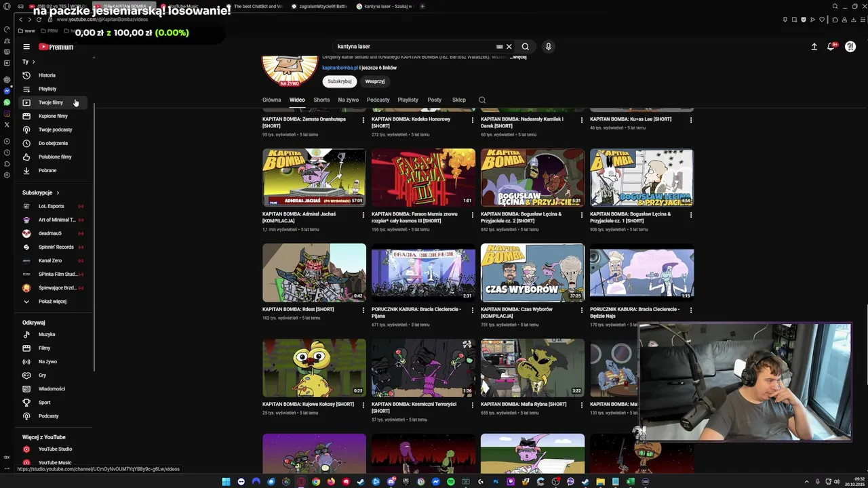Switch to the Podcasty channel tab
The width and height of the screenshot is (868, 488).
click(x=378, y=100)
